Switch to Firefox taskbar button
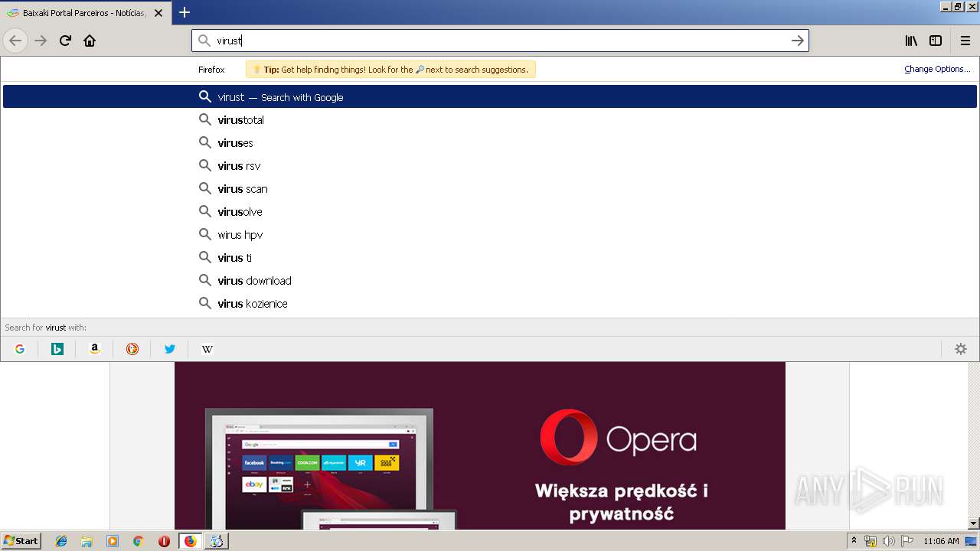Viewport: 980px width, 551px height. 190,541
